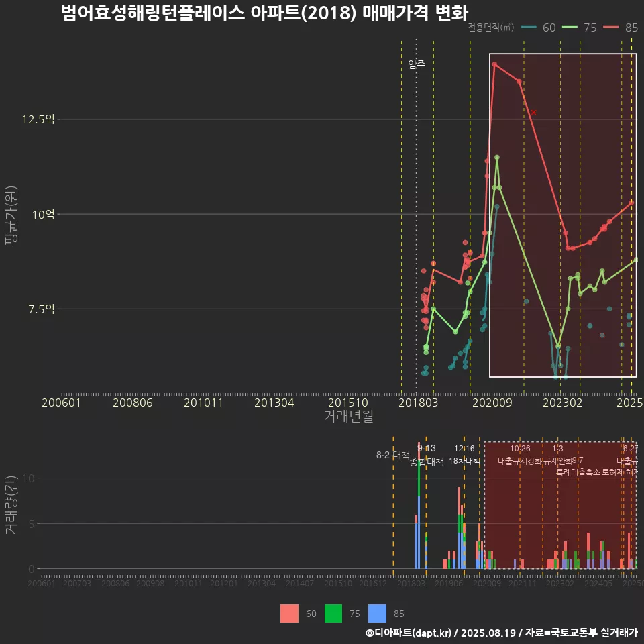
Task: Click the peak point of the green 75 line
Action: point(497,157)
